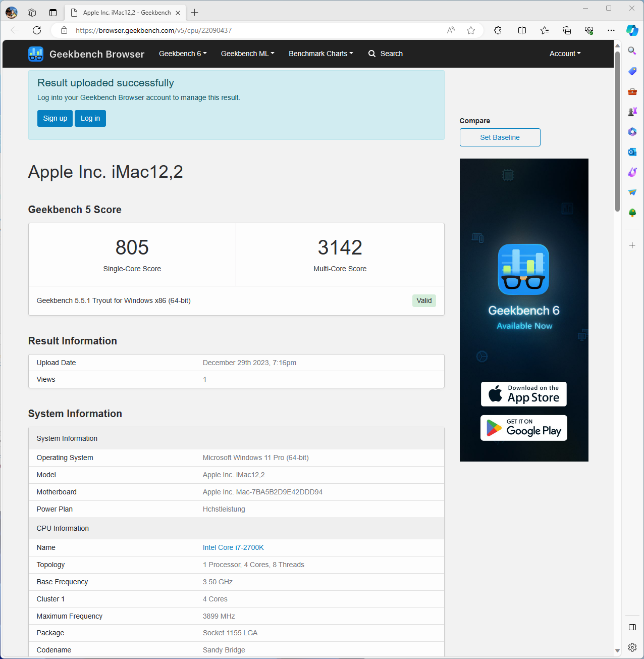Image resolution: width=644 pixels, height=659 pixels.
Task: Open sidebar paper plane Drop icon
Action: pyautogui.click(x=632, y=192)
